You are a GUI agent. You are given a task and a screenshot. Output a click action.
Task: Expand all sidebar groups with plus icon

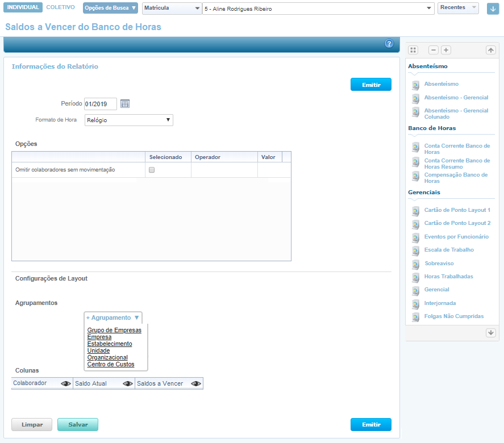(446, 50)
